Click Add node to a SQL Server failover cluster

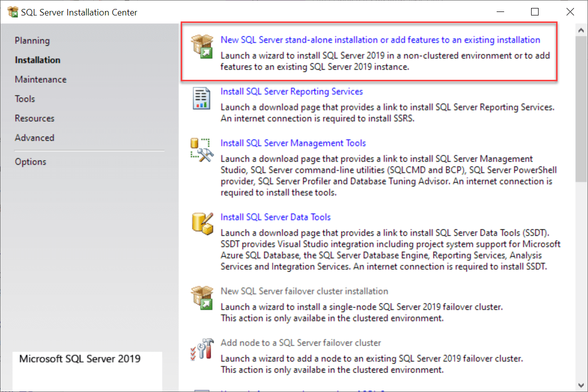pos(301,343)
